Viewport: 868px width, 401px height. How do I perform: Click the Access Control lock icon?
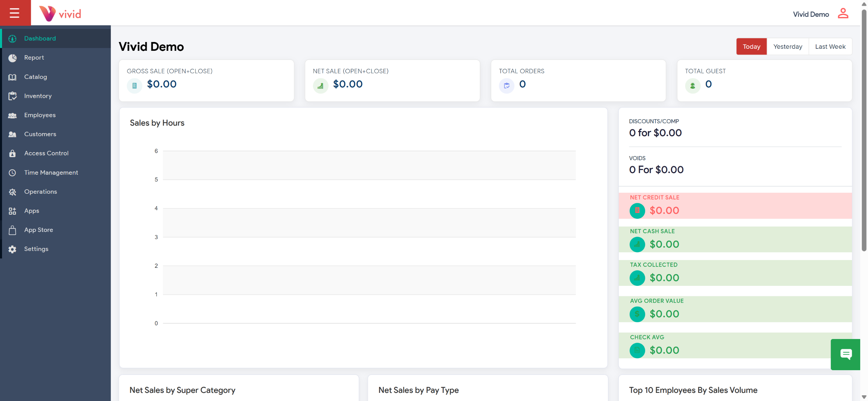pos(13,153)
